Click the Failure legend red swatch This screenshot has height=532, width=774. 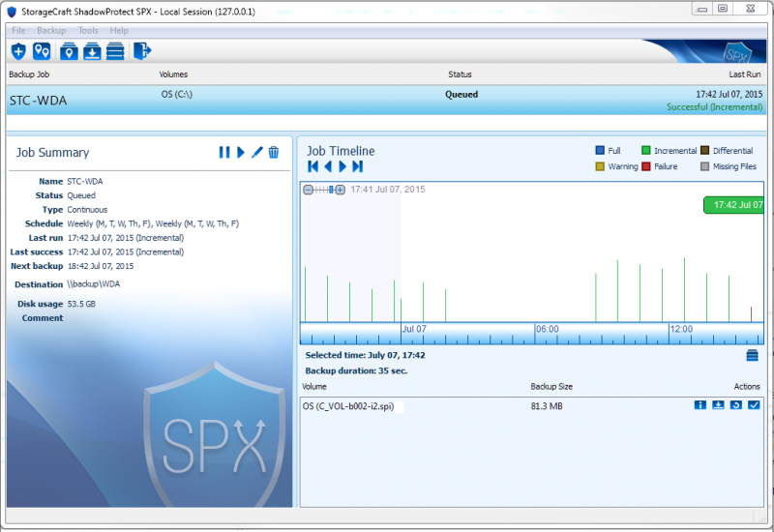click(x=645, y=166)
